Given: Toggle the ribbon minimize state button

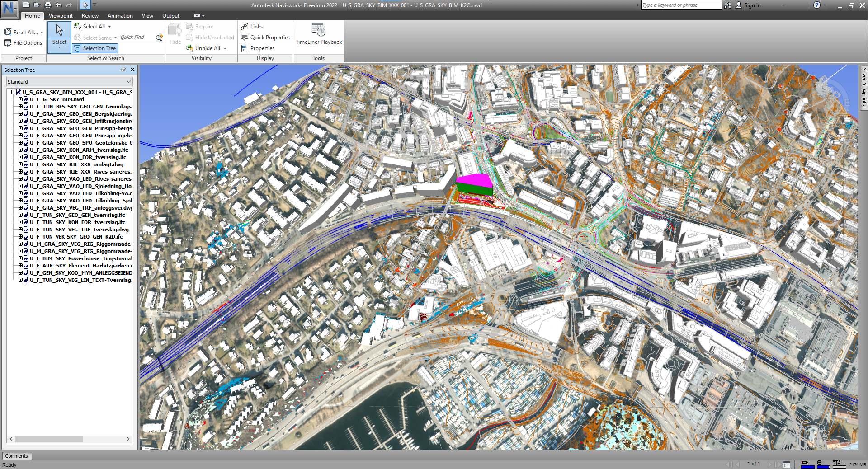Looking at the screenshot, I should [x=197, y=16].
